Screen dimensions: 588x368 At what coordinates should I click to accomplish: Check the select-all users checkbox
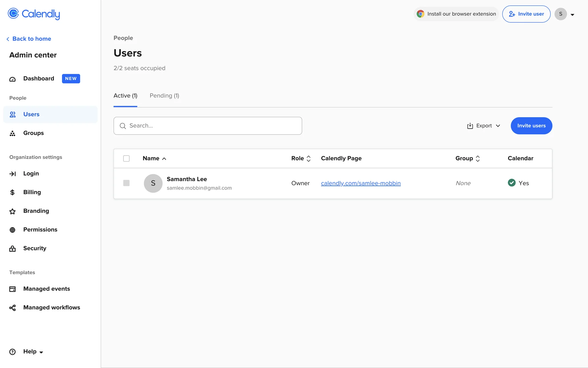126,159
